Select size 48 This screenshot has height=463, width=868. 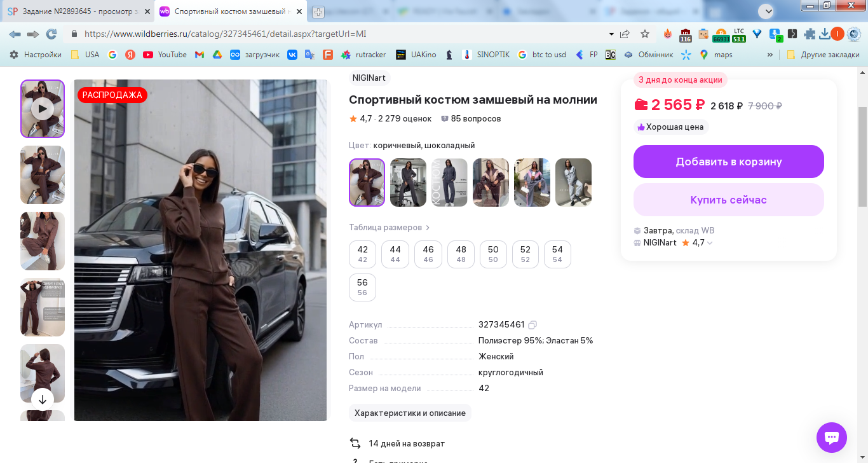(x=461, y=254)
